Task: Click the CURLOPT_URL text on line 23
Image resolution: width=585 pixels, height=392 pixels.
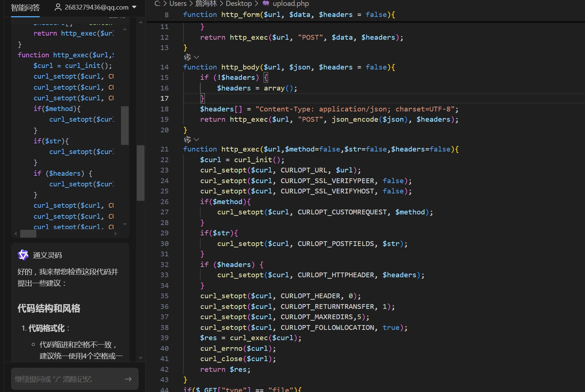Action: tap(304, 170)
